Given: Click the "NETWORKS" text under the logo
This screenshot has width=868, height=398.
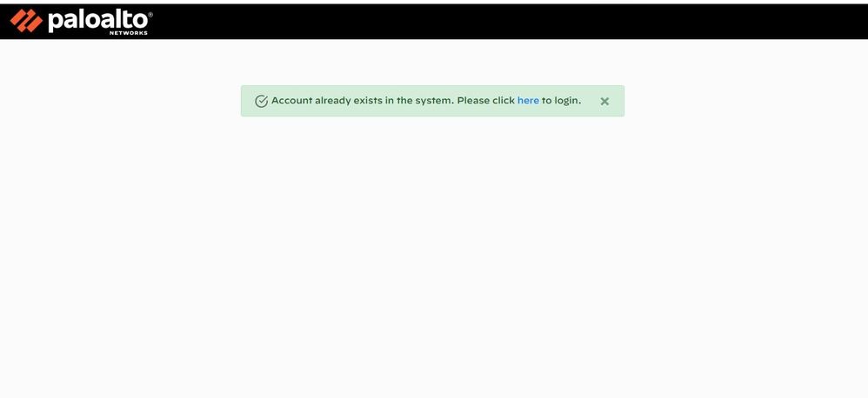Looking at the screenshot, I should coord(129,33).
